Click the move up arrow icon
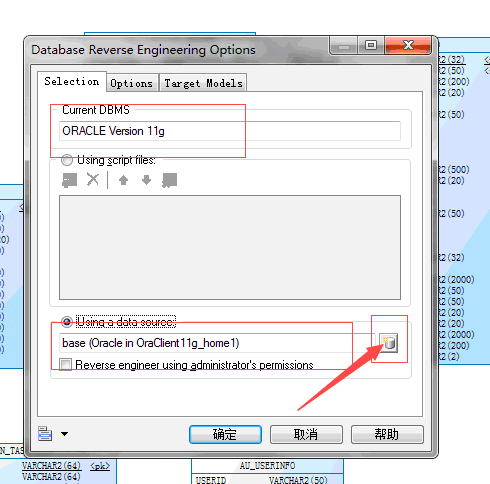This screenshot has width=490, height=484. [x=123, y=180]
